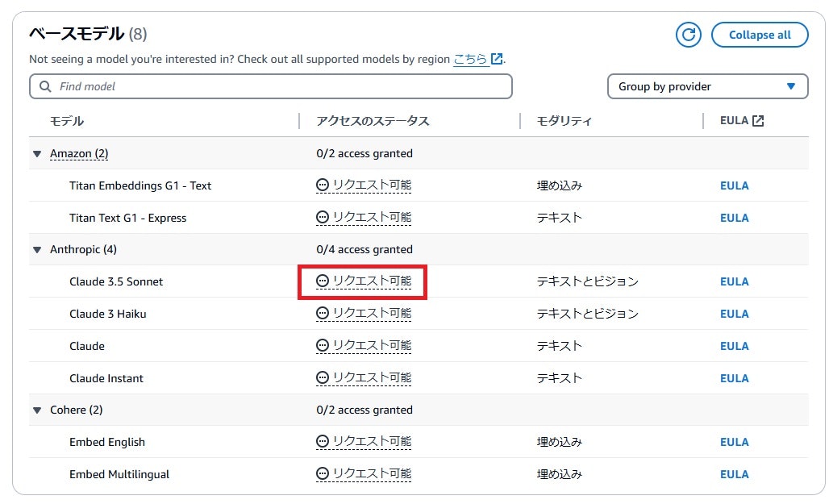Click the Collapse all button
833x504 pixels.
pyautogui.click(x=760, y=35)
